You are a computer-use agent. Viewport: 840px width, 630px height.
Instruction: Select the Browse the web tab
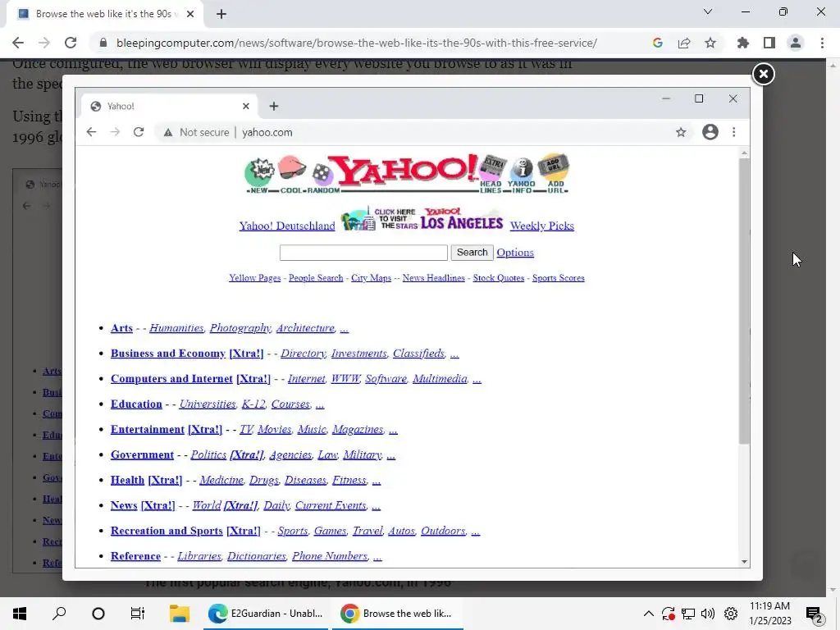(x=105, y=14)
